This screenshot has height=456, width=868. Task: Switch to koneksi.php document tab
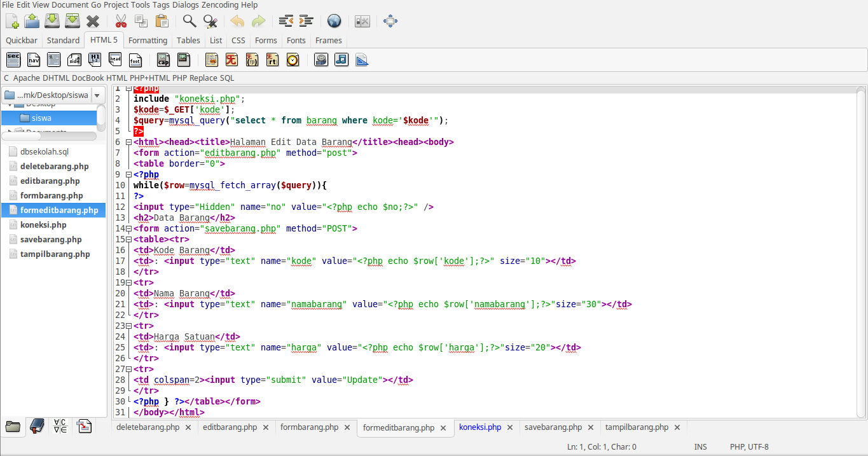tap(480, 427)
